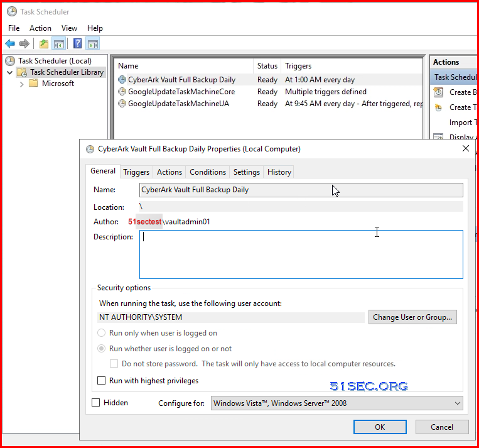
Task: Switch to the Actions tab
Action: click(x=170, y=172)
